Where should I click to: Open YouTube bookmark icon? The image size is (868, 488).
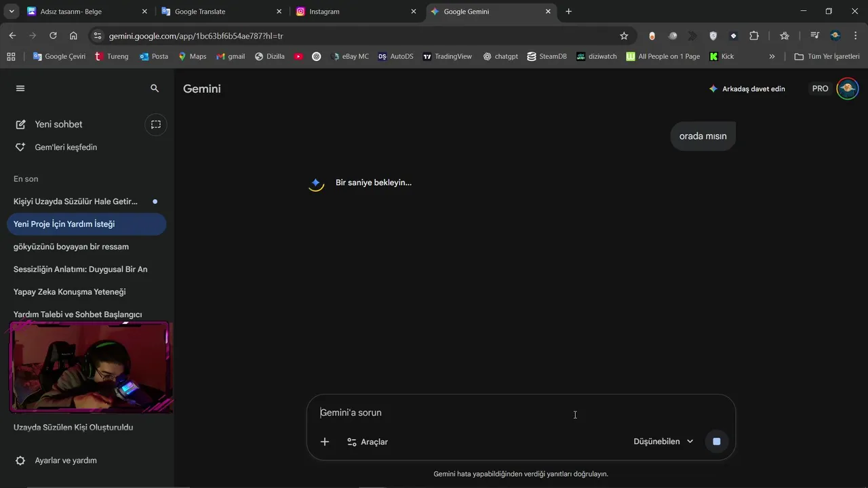(298, 56)
